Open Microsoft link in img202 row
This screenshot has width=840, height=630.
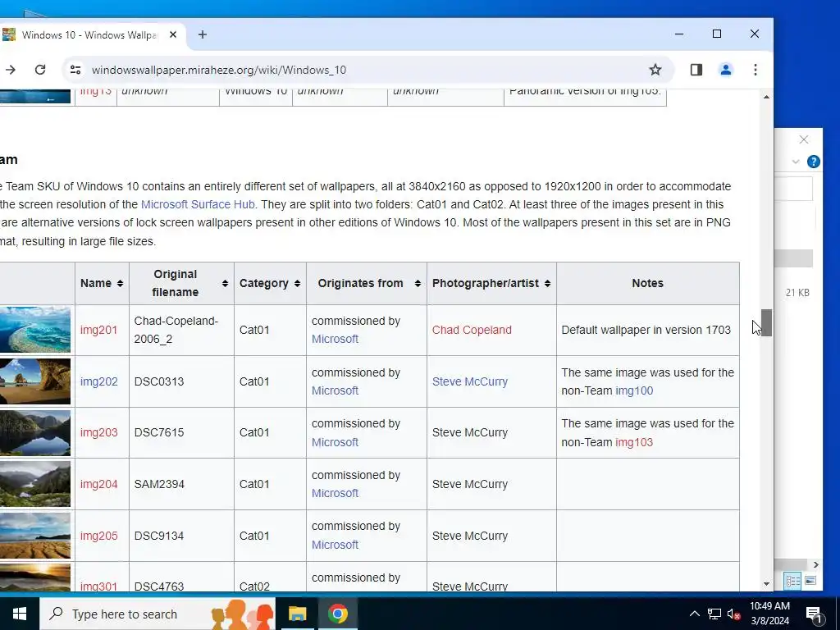pos(335,390)
